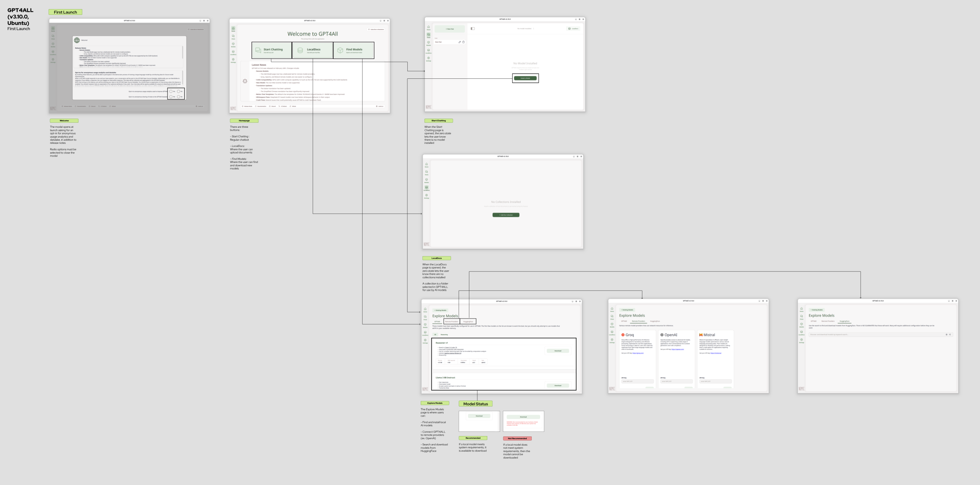Click Existing Models button in HuggingFace search window
980x485 pixels.
817,310
